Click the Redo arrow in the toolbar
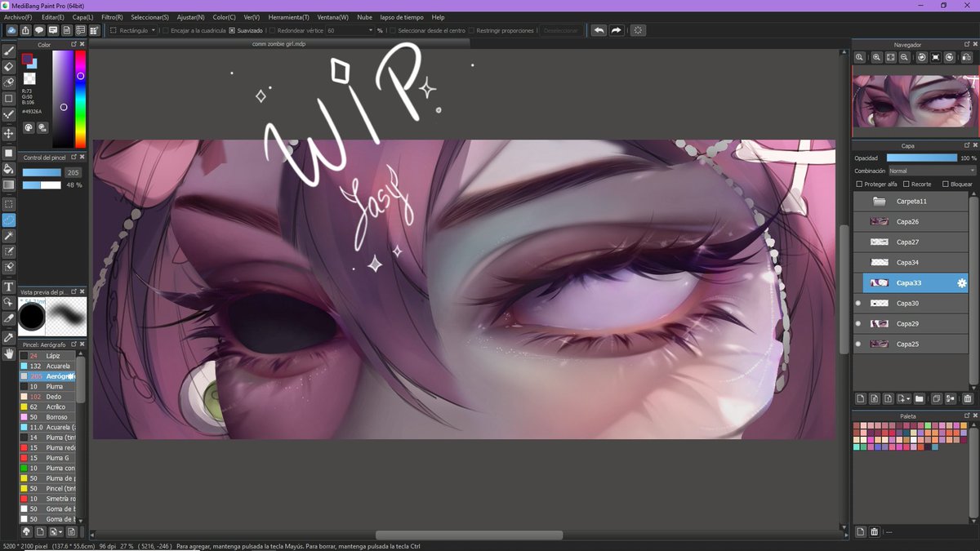980x551 pixels. pyautogui.click(x=615, y=29)
